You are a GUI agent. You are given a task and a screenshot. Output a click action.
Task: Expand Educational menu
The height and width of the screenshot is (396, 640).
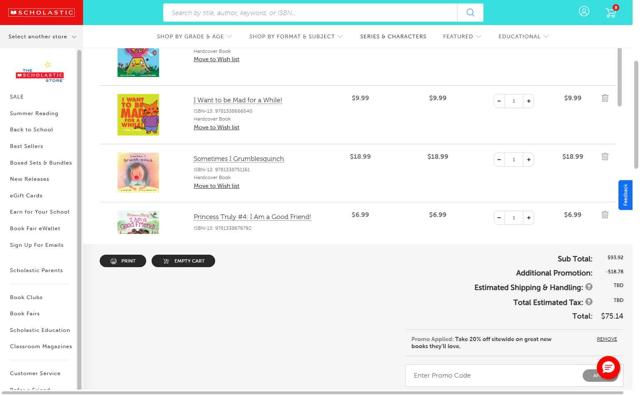pyautogui.click(x=523, y=36)
